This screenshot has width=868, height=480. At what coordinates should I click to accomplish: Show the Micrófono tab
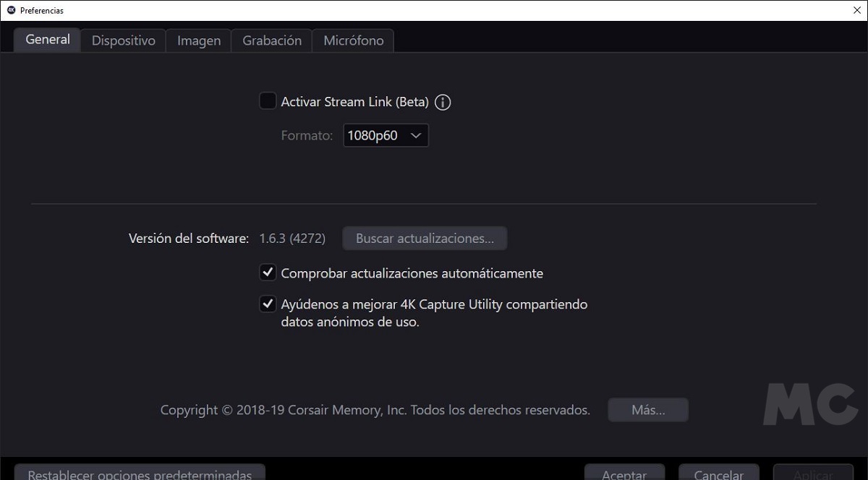pos(353,40)
